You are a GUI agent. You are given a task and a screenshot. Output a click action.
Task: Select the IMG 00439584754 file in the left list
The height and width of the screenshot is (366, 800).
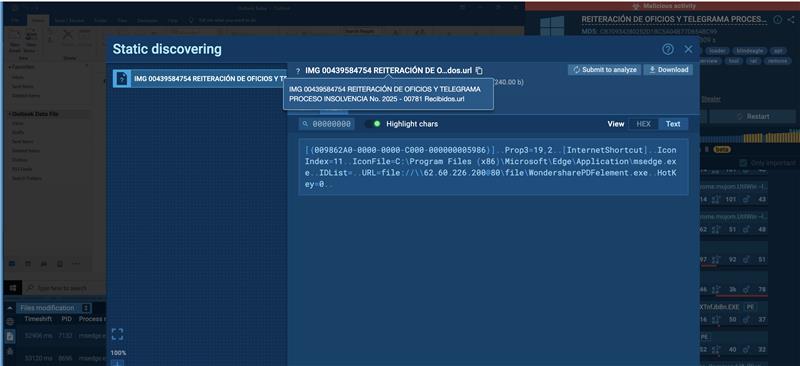(199, 79)
